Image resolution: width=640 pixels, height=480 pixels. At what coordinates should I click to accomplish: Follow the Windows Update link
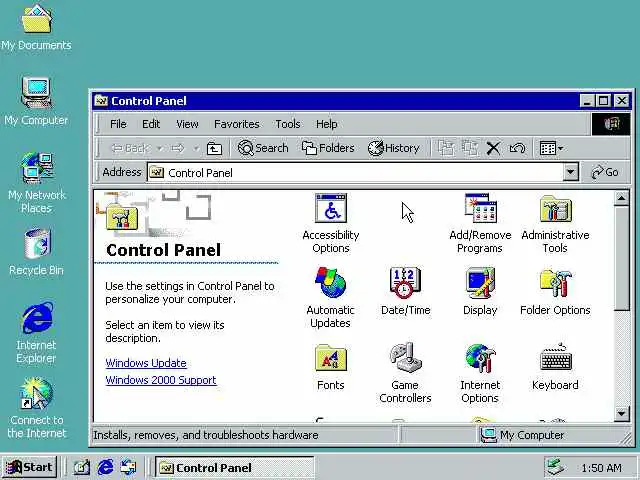pyautogui.click(x=146, y=363)
